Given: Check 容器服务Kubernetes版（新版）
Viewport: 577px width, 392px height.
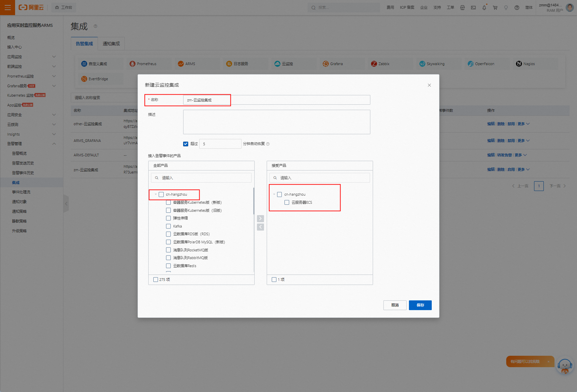Looking at the screenshot, I should [168, 202].
